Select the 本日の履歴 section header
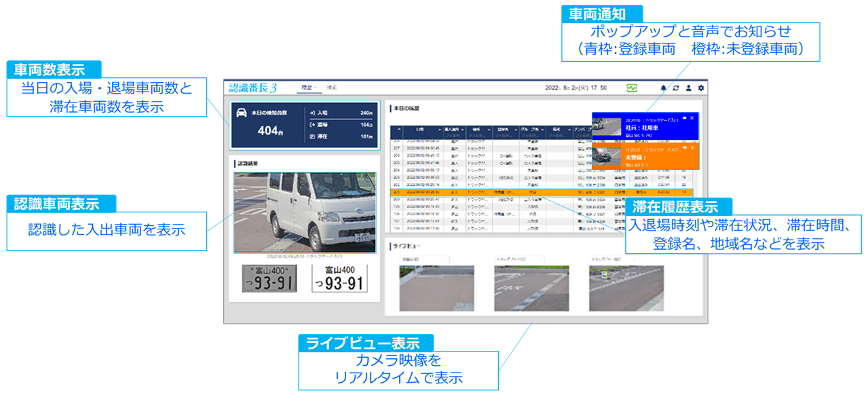Viewport: 868px width, 397px height. (x=407, y=109)
